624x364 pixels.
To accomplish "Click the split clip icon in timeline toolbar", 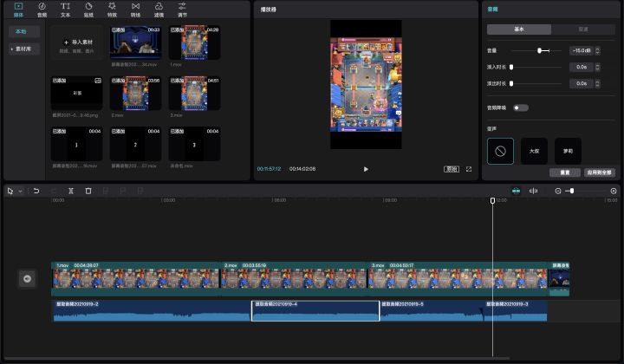I will [71, 191].
